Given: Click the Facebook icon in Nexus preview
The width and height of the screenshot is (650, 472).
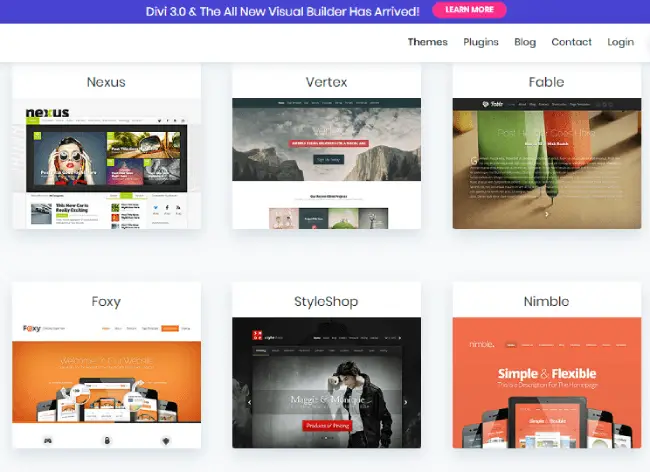Looking at the screenshot, I should pos(167,207).
